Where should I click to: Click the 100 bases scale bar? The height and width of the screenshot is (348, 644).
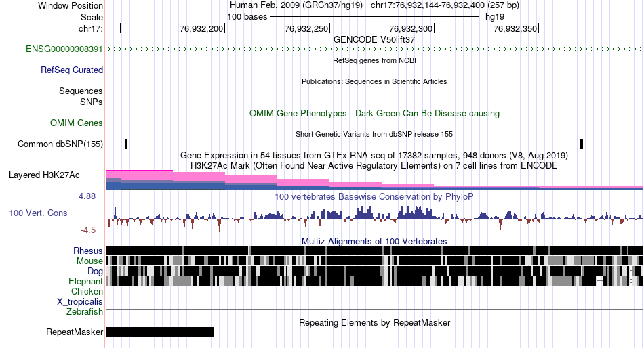[375, 17]
